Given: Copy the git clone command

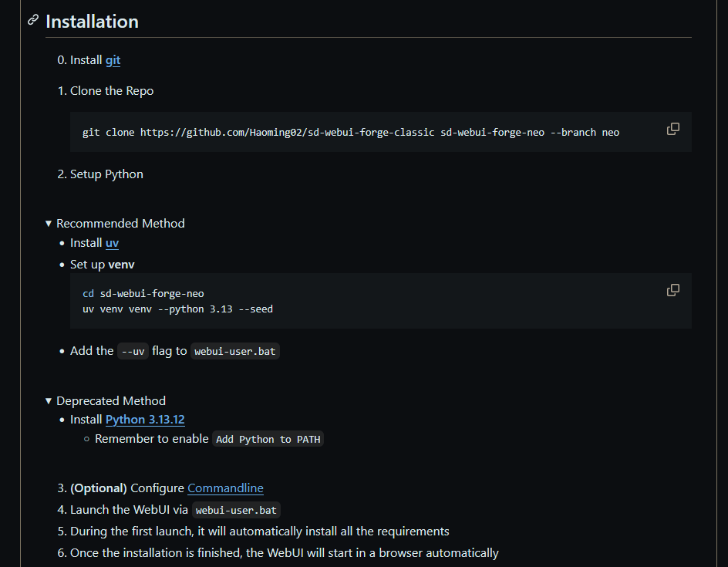Looking at the screenshot, I should 672,129.
